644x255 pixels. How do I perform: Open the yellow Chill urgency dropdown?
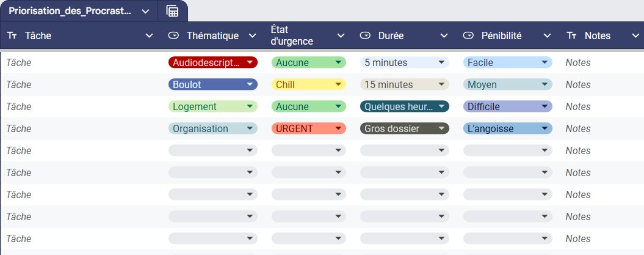point(309,84)
